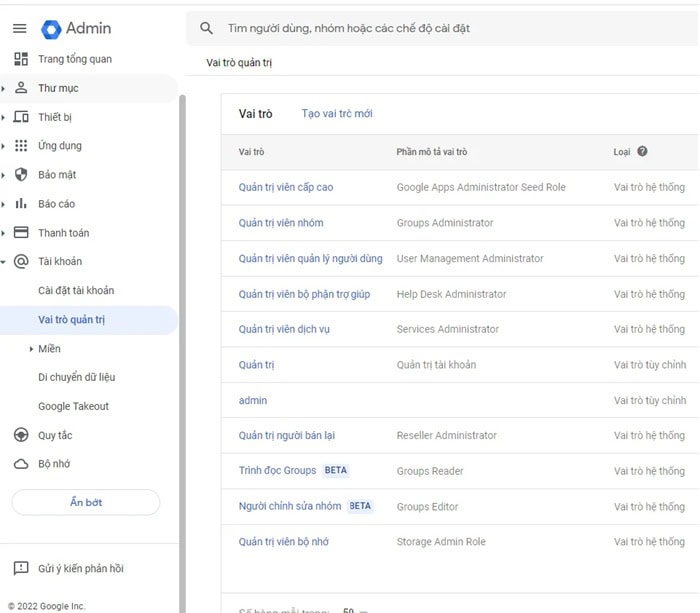Open Gửi ý kiến phản hồi

pos(80,568)
